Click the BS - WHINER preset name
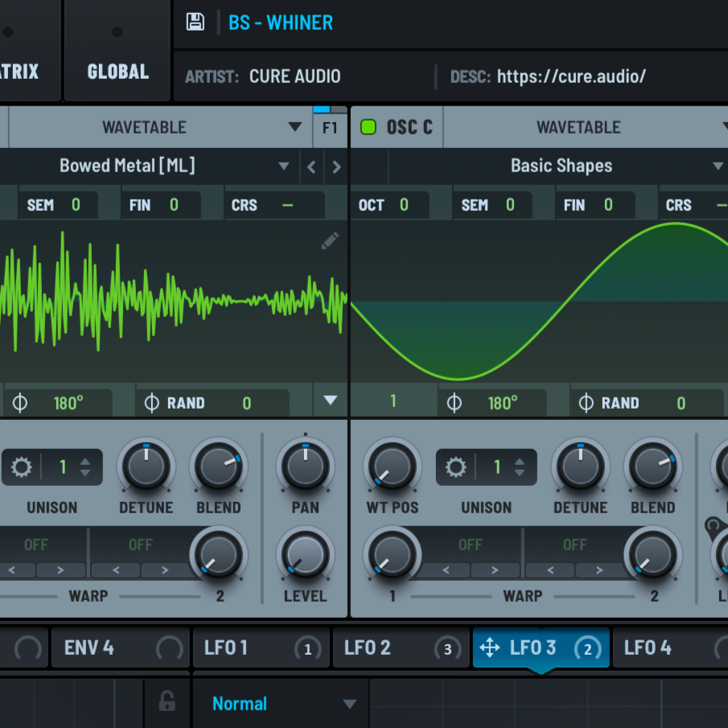The width and height of the screenshot is (728, 728). (x=281, y=23)
